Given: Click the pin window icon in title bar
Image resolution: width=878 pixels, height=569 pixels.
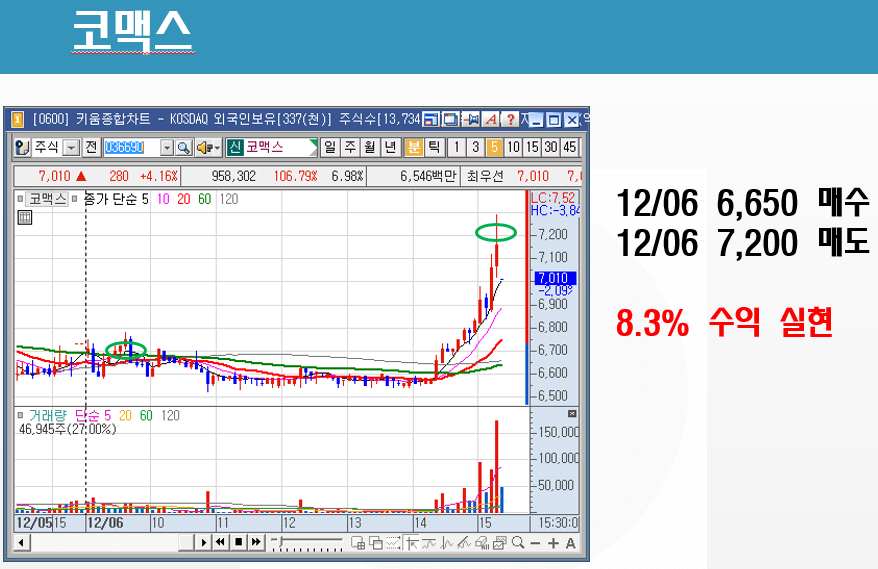Looking at the screenshot, I should pyautogui.click(x=471, y=119).
